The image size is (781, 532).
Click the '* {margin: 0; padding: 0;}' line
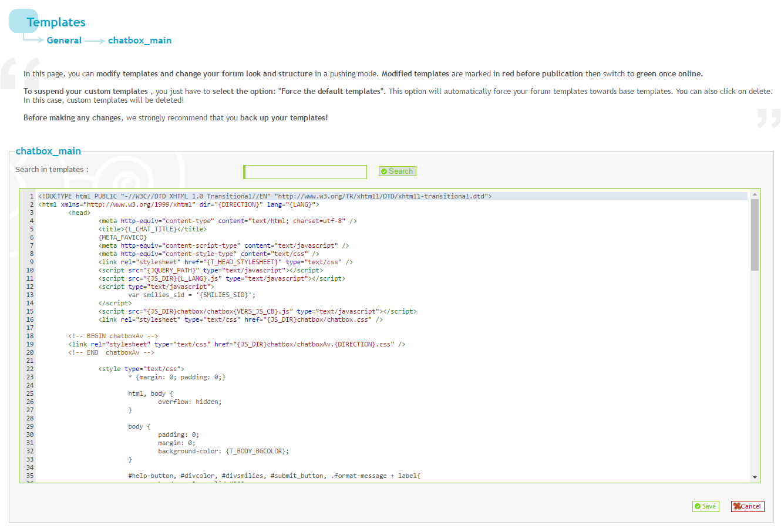177,377
